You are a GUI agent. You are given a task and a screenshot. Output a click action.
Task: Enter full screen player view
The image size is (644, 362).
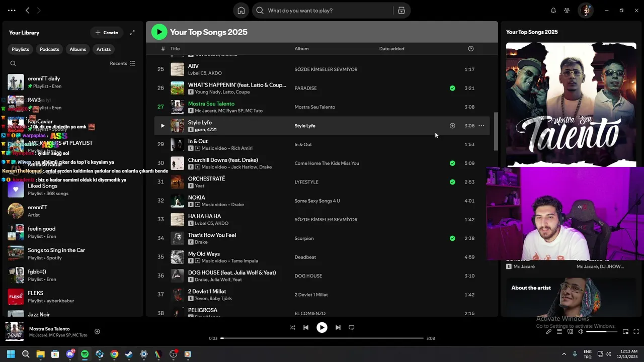tap(636, 332)
